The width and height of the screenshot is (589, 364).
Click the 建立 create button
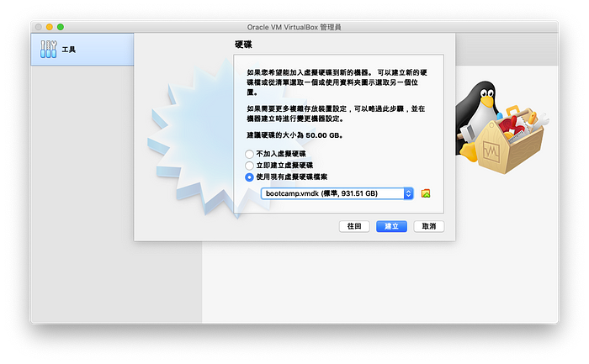click(x=391, y=226)
